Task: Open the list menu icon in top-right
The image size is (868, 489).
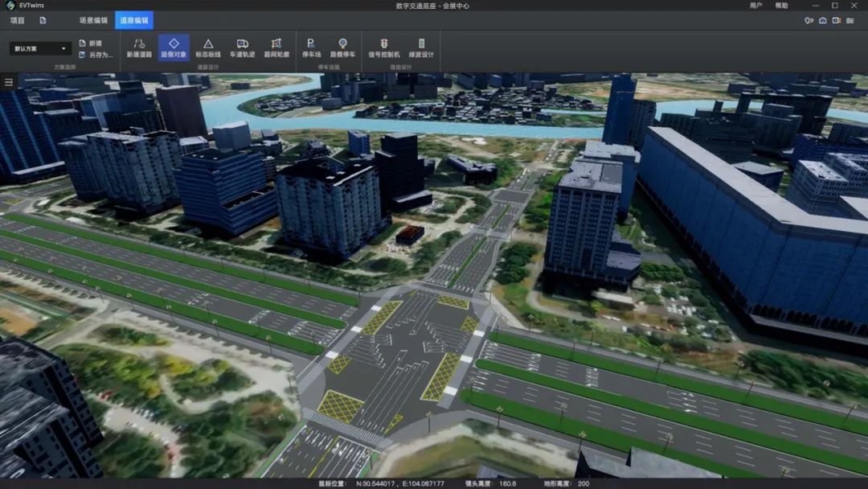Action: click(850, 20)
